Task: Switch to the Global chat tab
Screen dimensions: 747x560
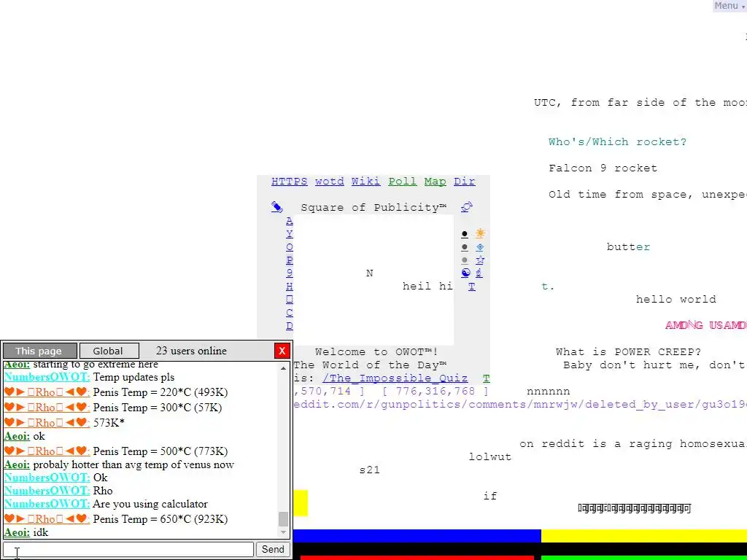Action: pos(109,351)
